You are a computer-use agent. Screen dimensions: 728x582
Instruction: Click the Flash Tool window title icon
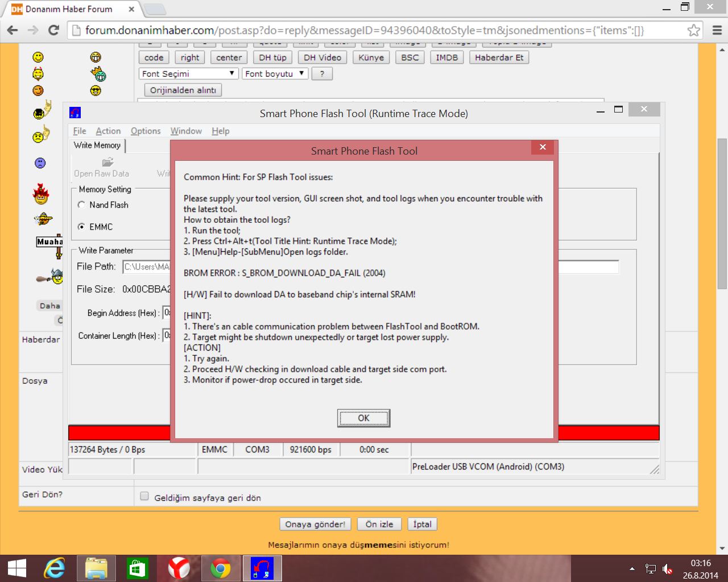[x=75, y=113]
